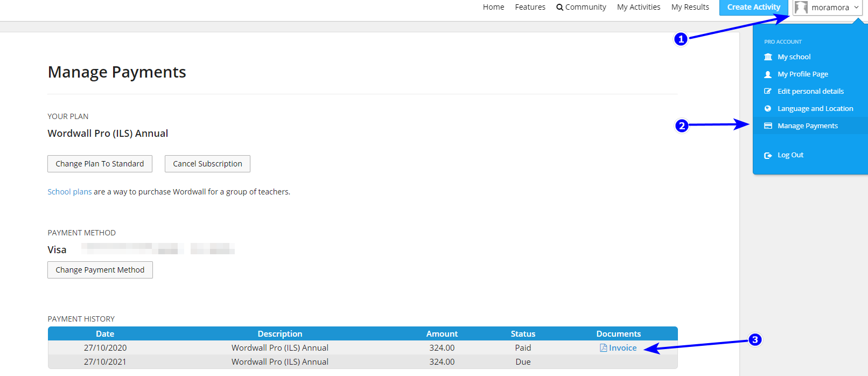
Task: Click the moramora profile avatar
Action: point(801,8)
